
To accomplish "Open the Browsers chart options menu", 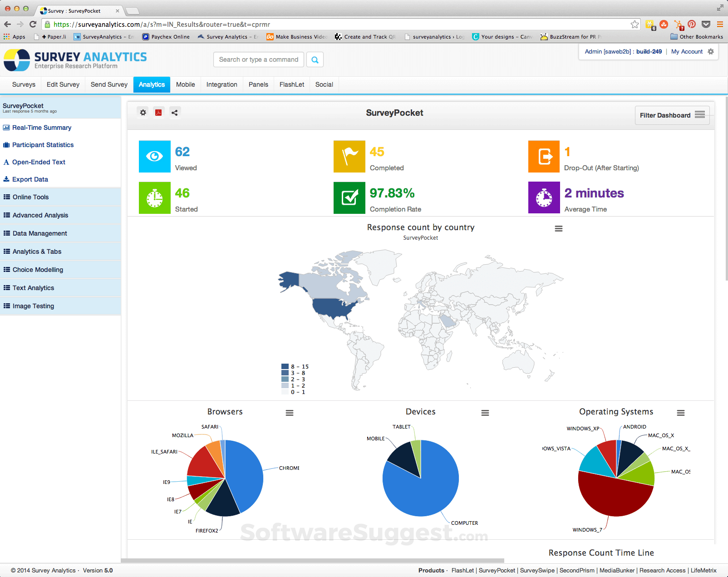I will [x=289, y=413].
